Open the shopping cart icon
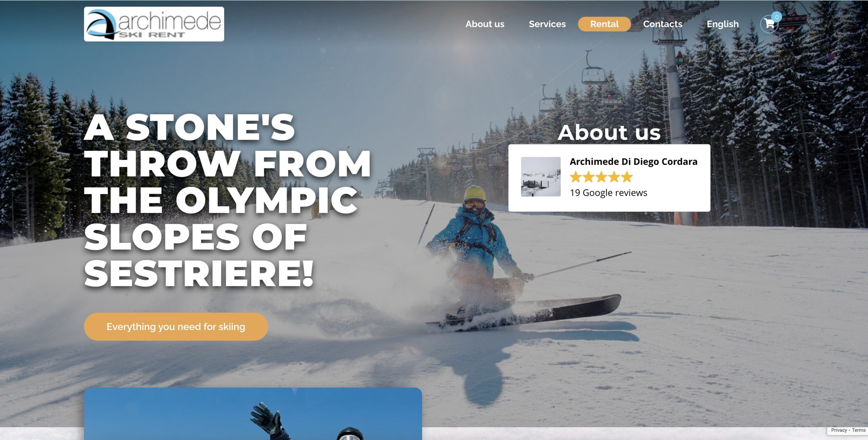 [x=769, y=24]
